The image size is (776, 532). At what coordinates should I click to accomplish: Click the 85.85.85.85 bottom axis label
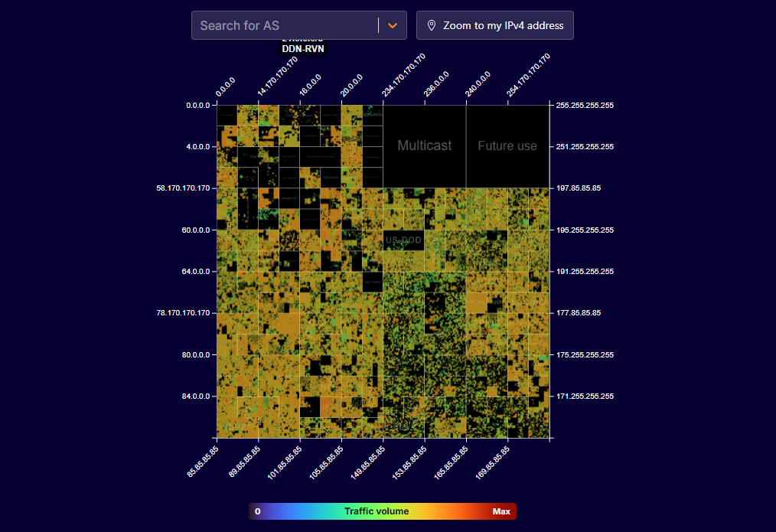(x=204, y=460)
